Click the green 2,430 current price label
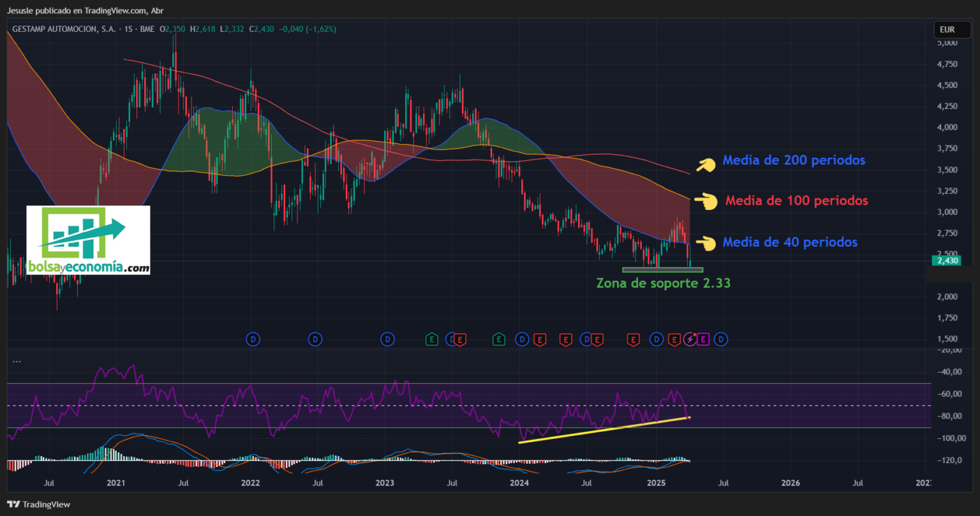 (946, 260)
